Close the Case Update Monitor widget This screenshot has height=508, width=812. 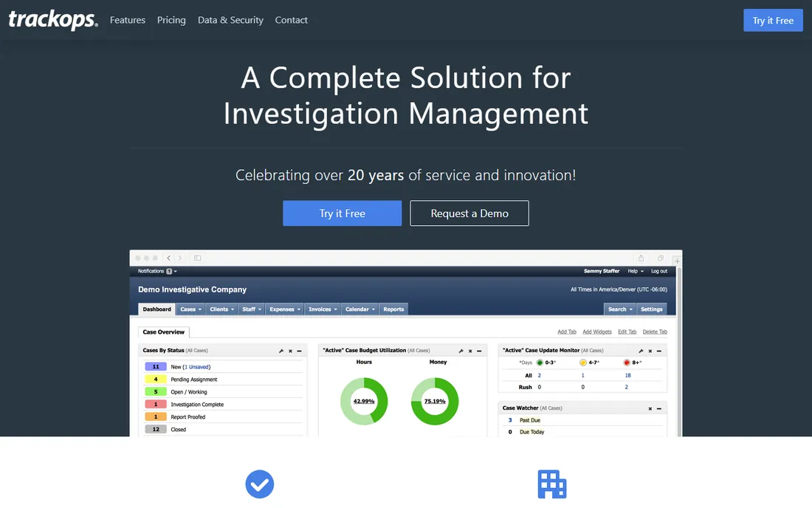tap(650, 351)
